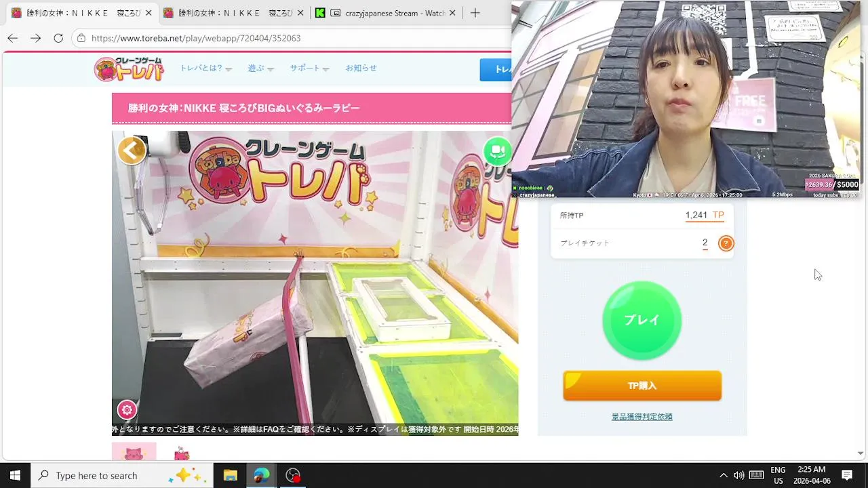Click the first pink prize thumbnail
The height and width of the screenshot is (488, 868).
point(134,451)
